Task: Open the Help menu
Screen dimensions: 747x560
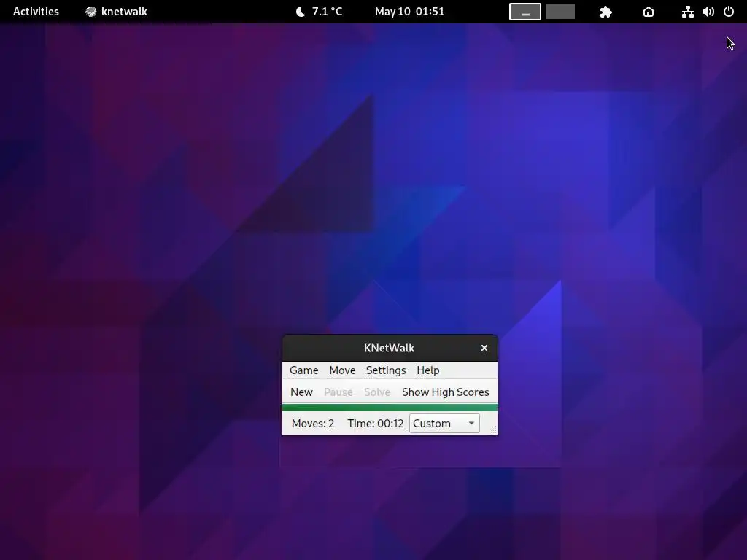Action: coord(427,370)
